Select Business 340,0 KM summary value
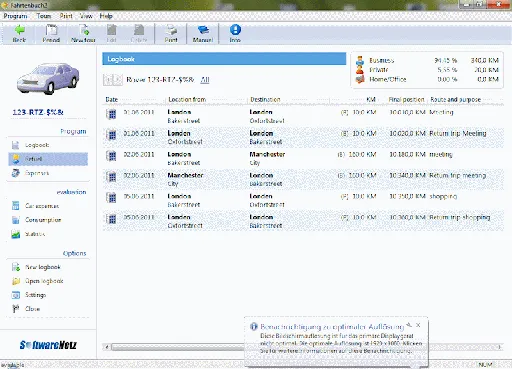512x369 pixels. (x=484, y=60)
